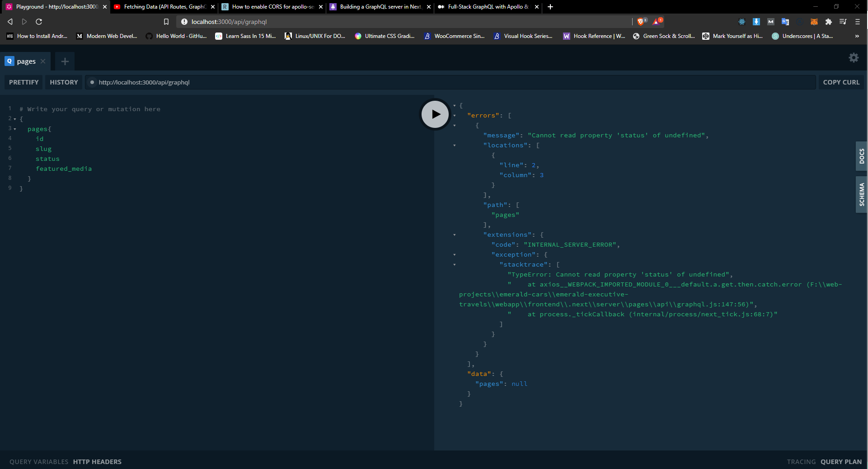Open React Developer Tools extension

pos(742,22)
